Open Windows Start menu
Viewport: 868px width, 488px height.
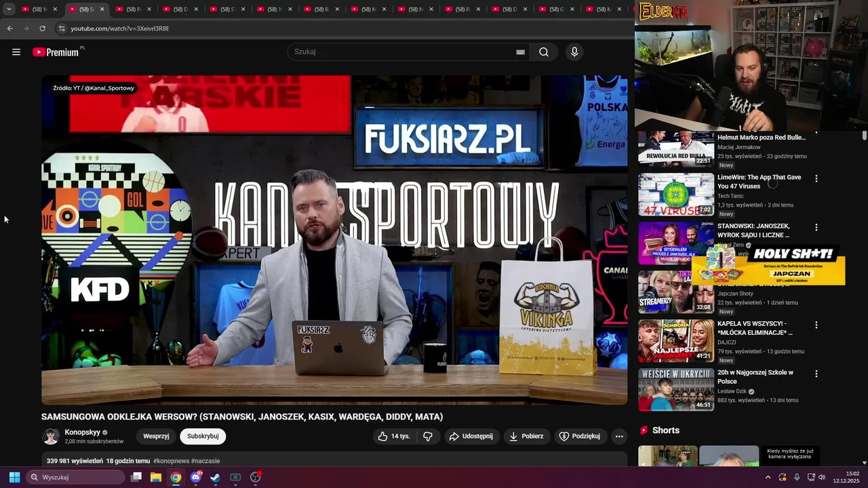pos(14,477)
